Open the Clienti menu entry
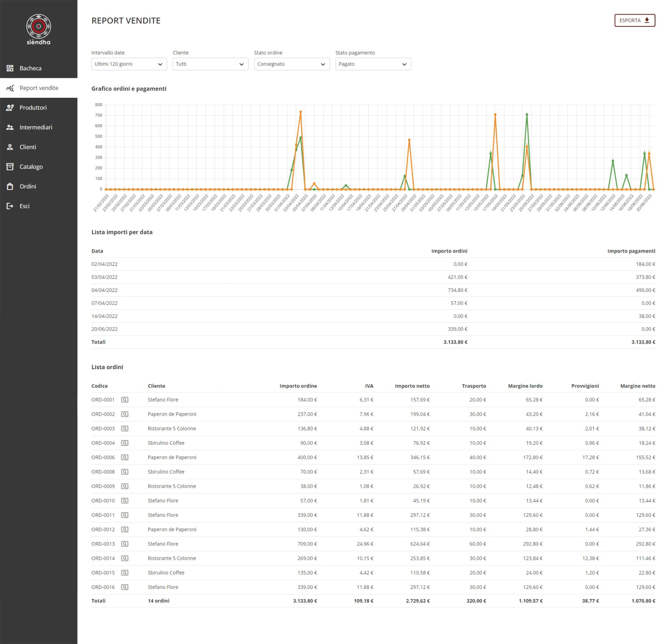The image size is (667, 644). pos(39,147)
